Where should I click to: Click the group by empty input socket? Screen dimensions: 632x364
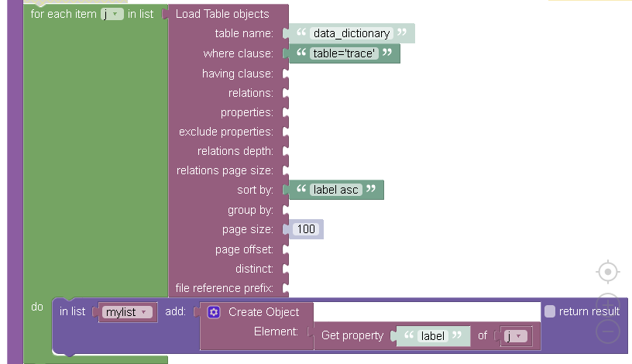point(286,210)
